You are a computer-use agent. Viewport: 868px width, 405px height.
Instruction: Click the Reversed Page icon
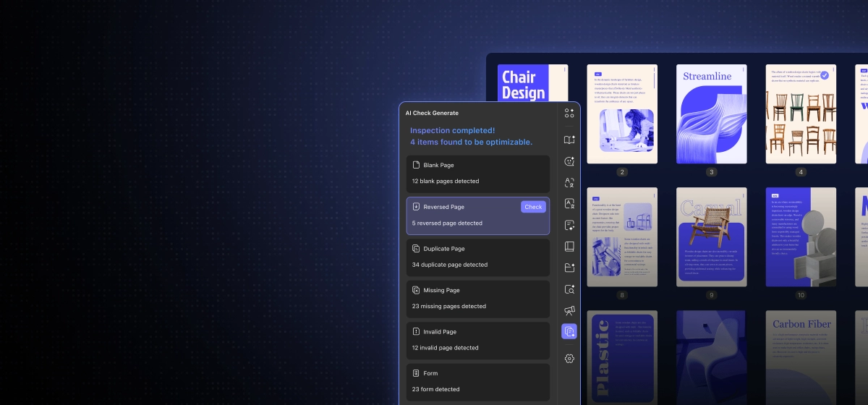(416, 207)
